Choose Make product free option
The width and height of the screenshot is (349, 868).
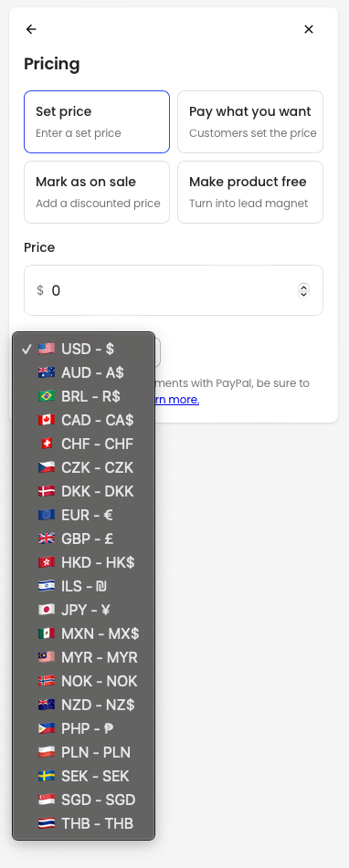[x=250, y=192]
